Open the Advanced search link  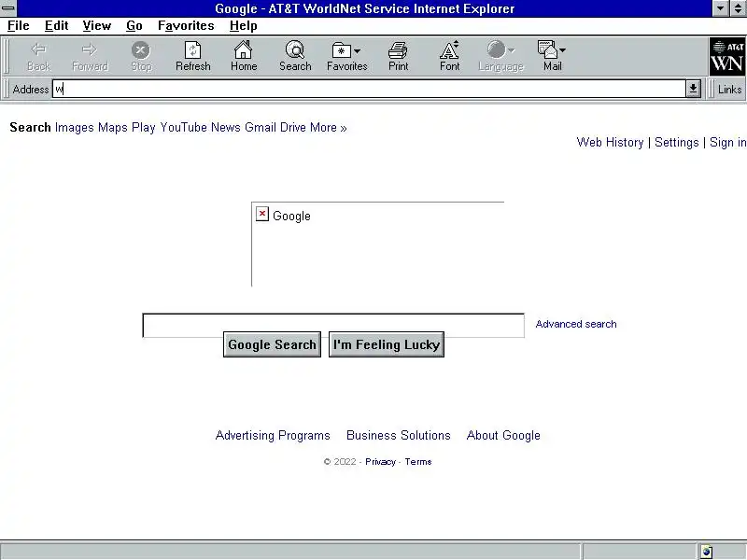[575, 324]
